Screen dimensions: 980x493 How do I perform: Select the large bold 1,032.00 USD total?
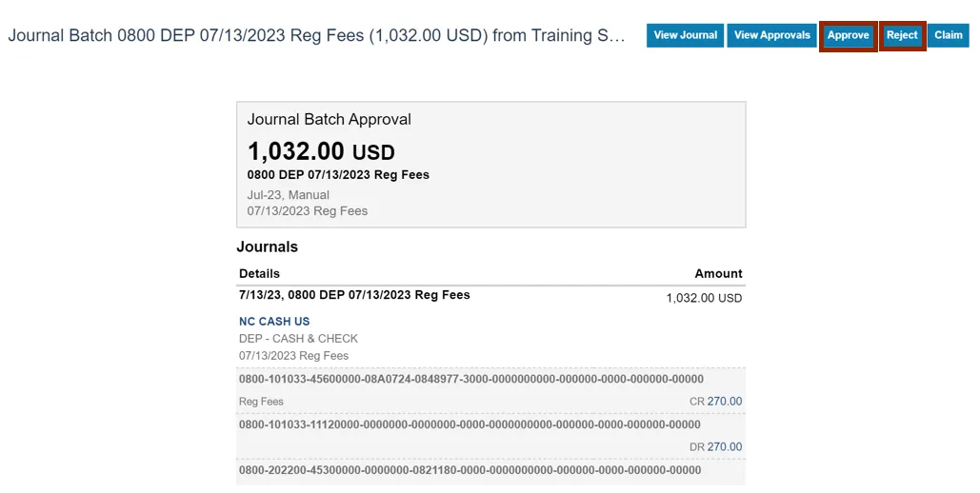point(321,151)
